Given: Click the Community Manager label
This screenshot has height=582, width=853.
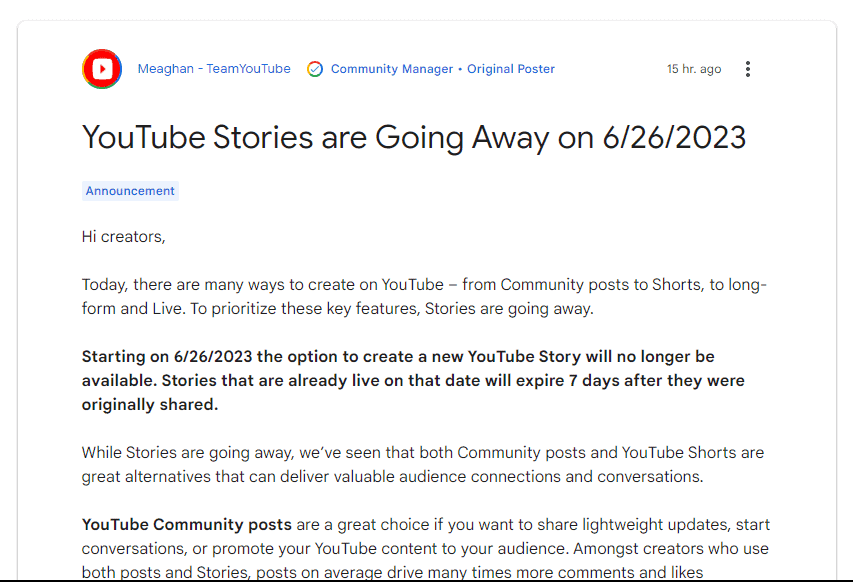Looking at the screenshot, I should point(392,69).
